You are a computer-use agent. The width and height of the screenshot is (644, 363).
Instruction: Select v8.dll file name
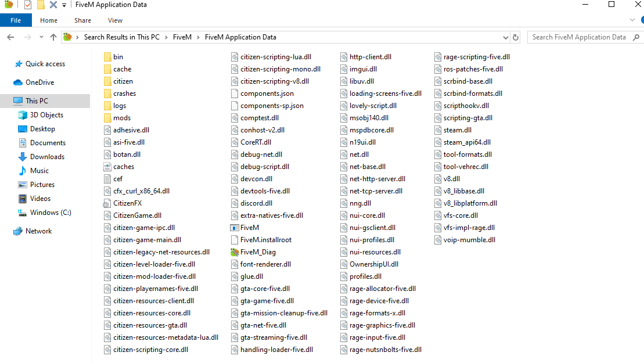tap(451, 179)
